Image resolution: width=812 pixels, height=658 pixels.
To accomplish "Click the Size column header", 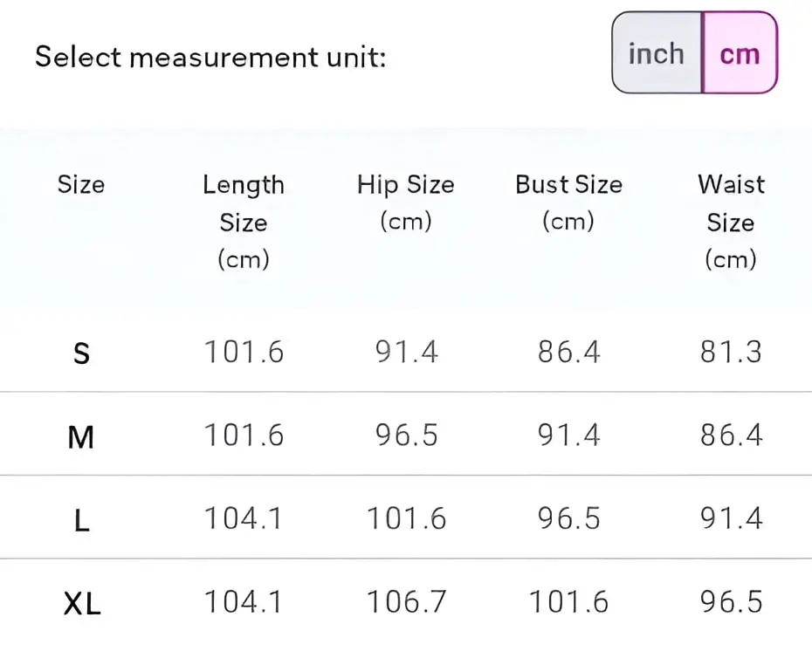I will click(x=81, y=184).
